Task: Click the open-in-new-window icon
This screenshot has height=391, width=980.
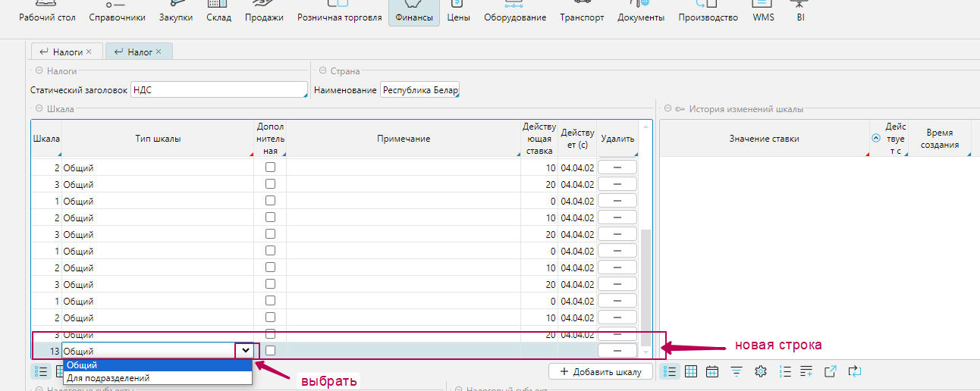Action: [831, 371]
